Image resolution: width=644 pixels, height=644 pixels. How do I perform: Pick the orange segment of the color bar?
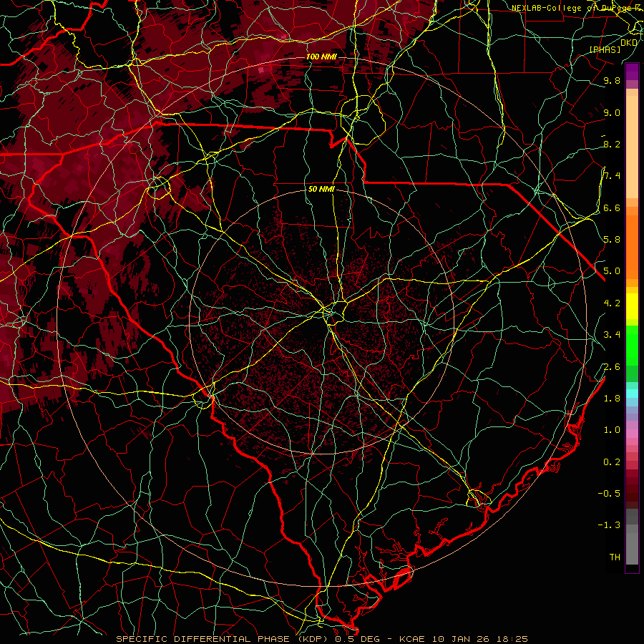632,246
